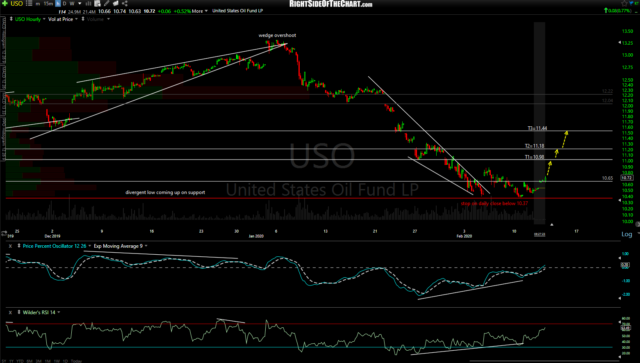
Task: Toggle the Log scale button
Action: [x=627, y=234]
